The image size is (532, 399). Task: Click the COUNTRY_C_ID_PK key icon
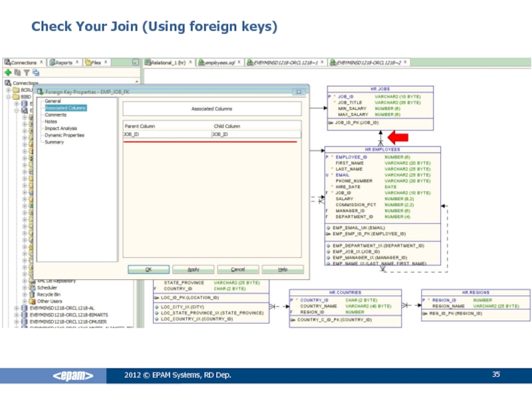[x=293, y=320]
